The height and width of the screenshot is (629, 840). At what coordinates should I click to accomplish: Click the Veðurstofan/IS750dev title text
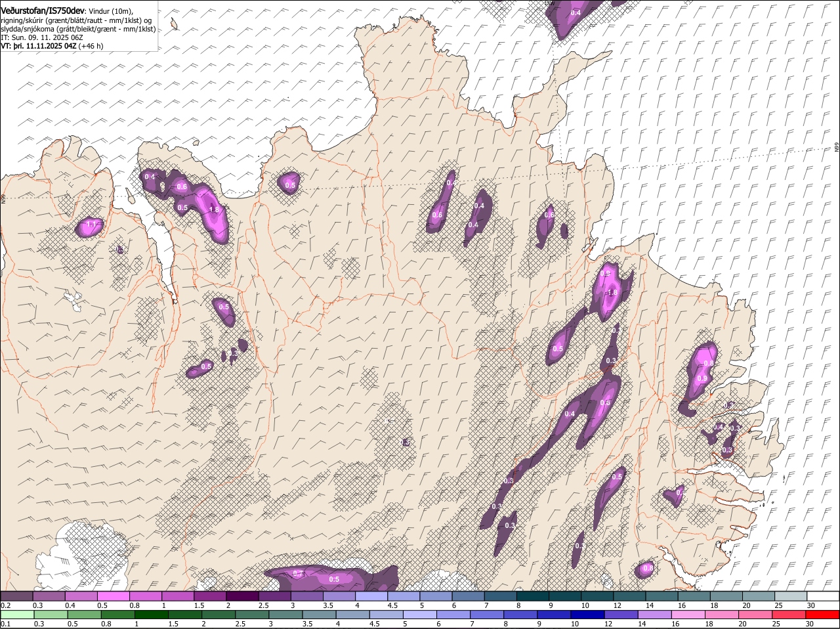tap(43, 11)
